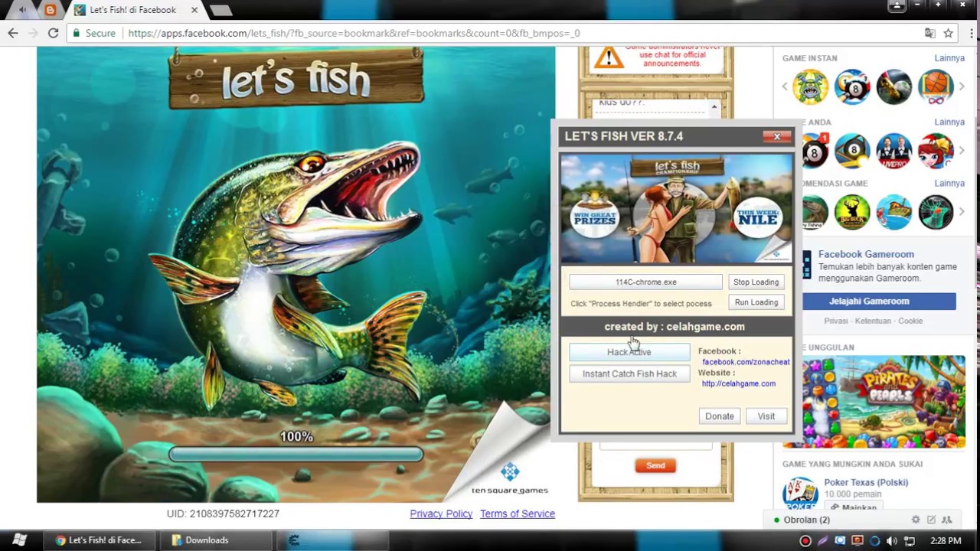Click Lainnya next to Game Instan
This screenshot has width=980, height=551.
click(949, 58)
